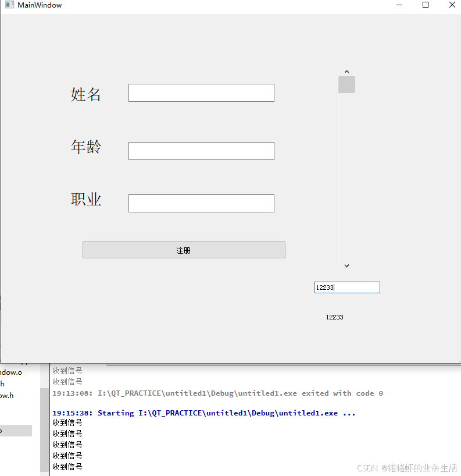Maximize the MainWindow window

coord(426,5)
